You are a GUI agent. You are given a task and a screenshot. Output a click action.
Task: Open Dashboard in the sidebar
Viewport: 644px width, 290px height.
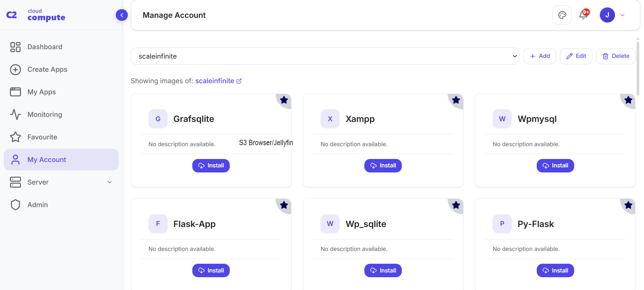tap(61, 47)
